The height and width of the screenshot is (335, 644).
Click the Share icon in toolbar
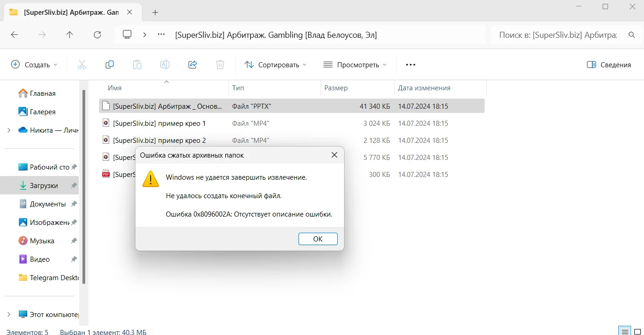pyautogui.click(x=193, y=65)
